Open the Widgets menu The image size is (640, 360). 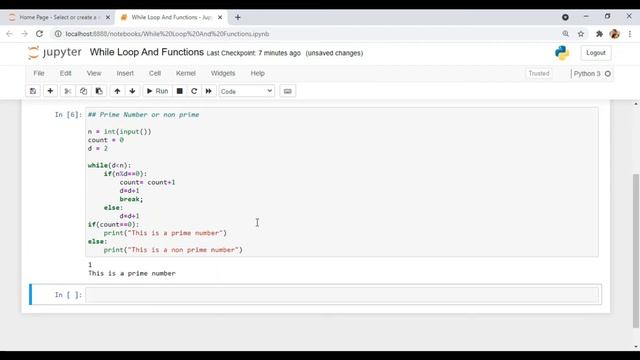tap(223, 73)
